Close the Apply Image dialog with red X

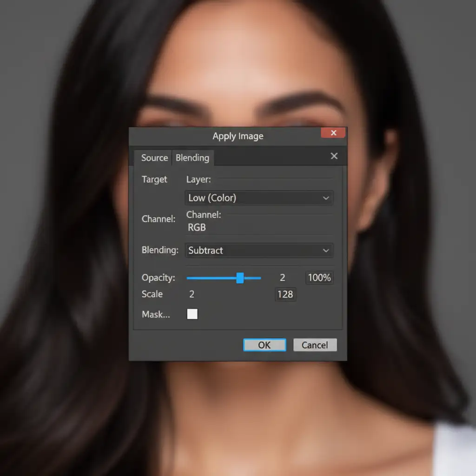point(333,133)
